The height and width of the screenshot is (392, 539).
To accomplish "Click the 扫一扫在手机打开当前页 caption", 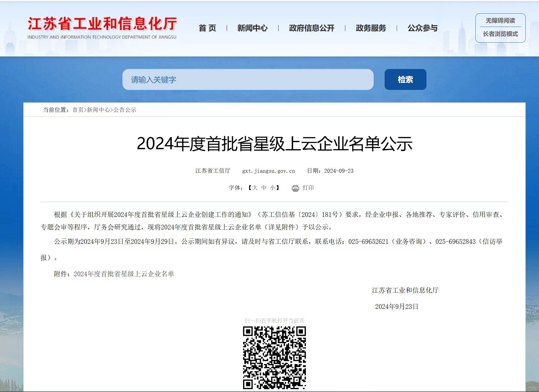I will tap(274, 321).
